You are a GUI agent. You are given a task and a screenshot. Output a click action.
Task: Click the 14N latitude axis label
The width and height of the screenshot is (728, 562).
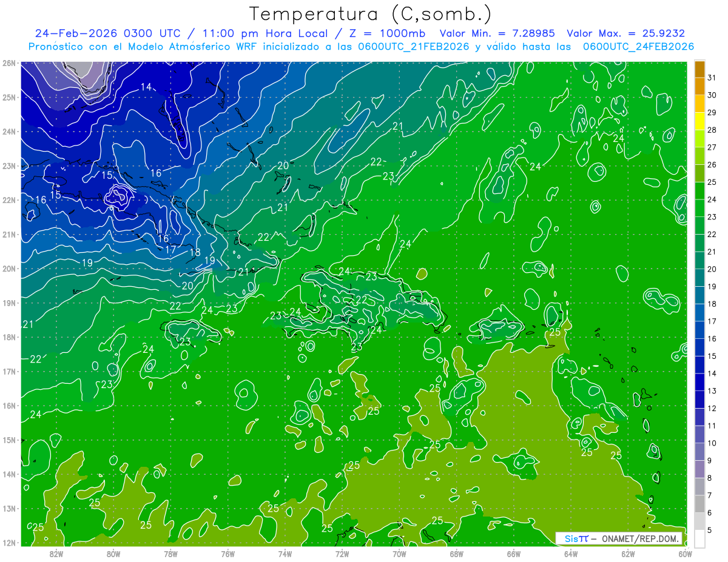(9, 474)
